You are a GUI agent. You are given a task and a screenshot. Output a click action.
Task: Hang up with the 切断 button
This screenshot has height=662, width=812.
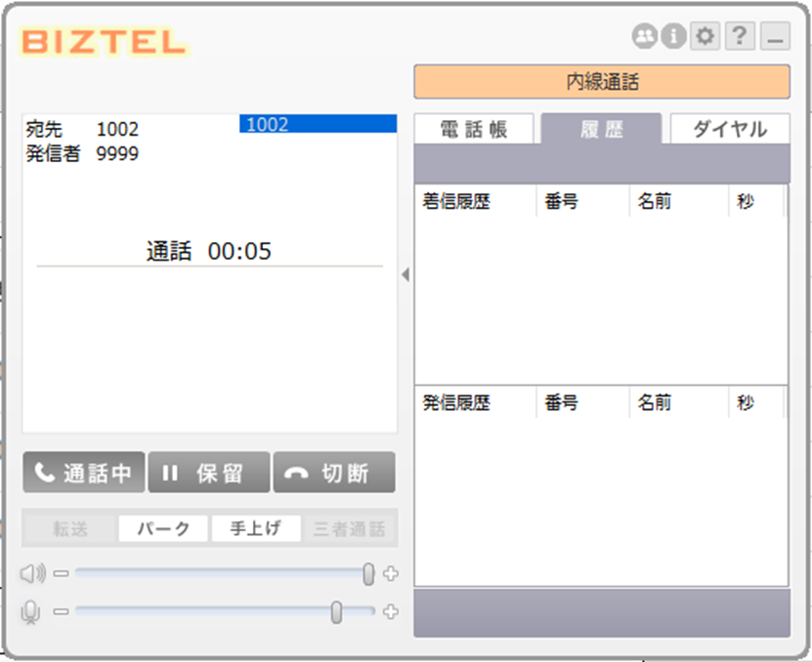(334, 472)
